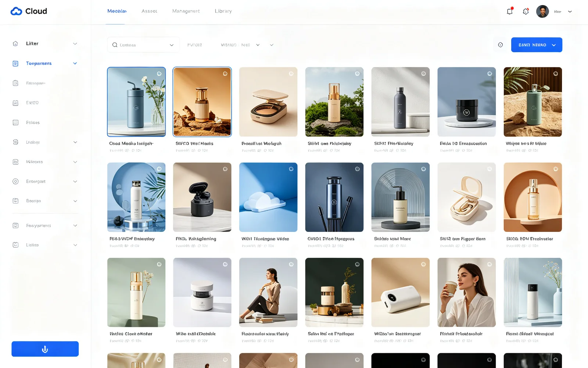Click the icon beside EMEO in sidebar

(15, 103)
